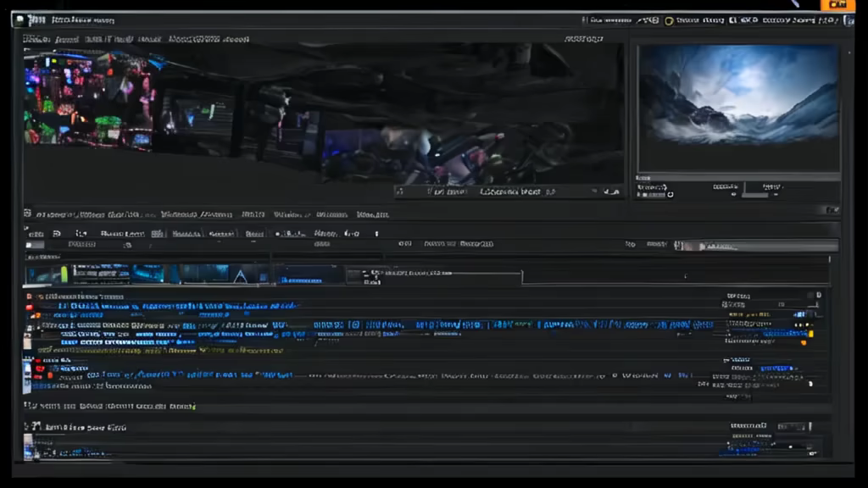Image resolution: width=868 pixels, height=488 pixels.
Task: Click the yellow circle icon in the top toolbar
Action: coord(669,19)
